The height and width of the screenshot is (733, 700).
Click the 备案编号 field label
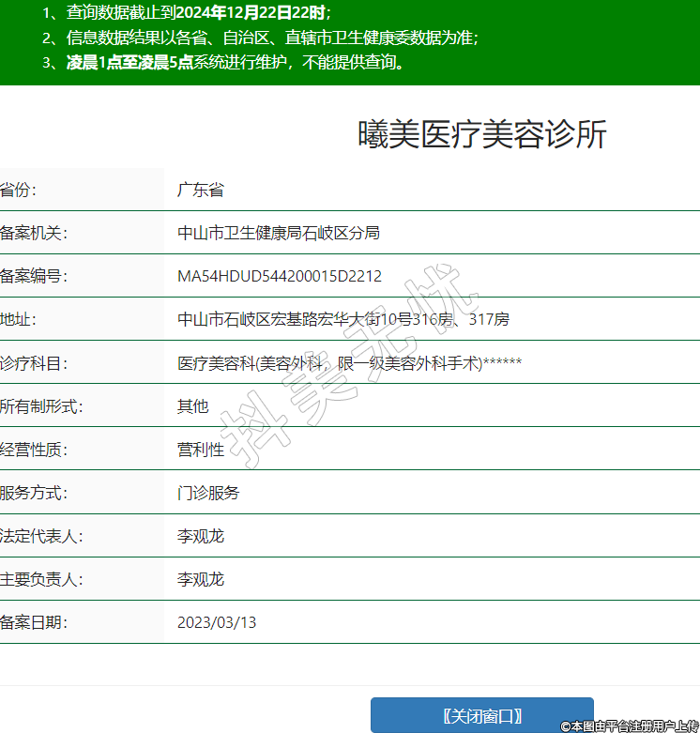coord(34,276)
